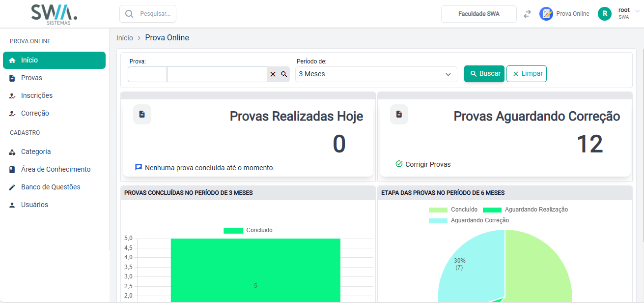Click the check-circle icon beside Corrigir Provas

(399, 164)
